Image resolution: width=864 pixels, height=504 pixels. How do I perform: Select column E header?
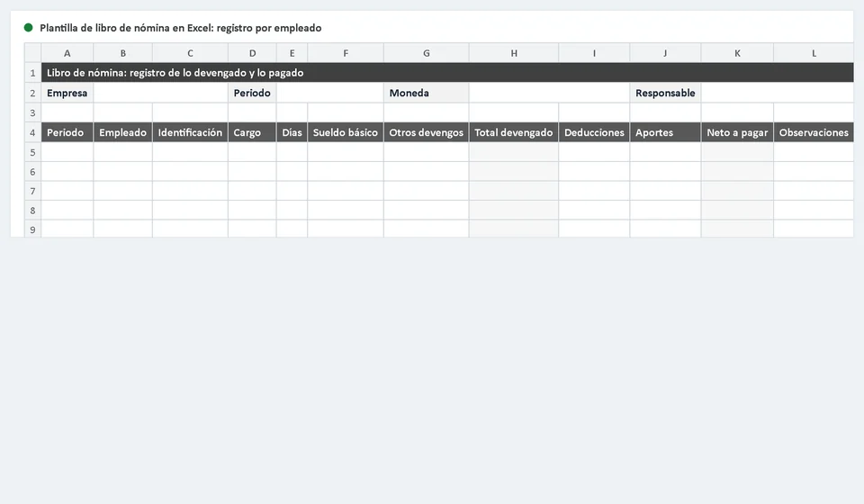point(292,53)
